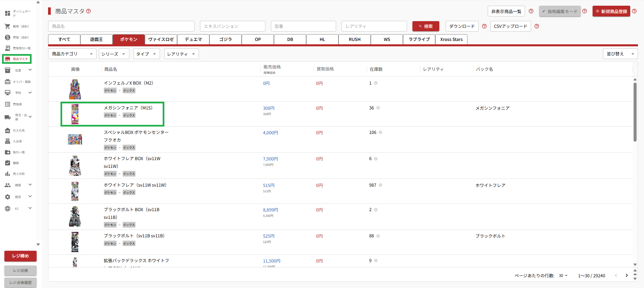Click the product table vertical scrollbar
The width and height of the screenshot is (644, 288).
pyautogui.click(x=635, y=112)
